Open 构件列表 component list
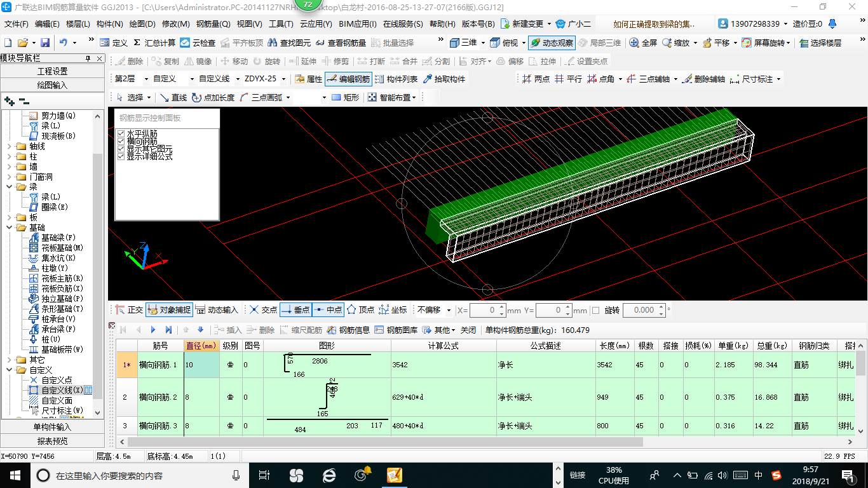The width and height of the screenshot is (868, 488). pos(396,79)
